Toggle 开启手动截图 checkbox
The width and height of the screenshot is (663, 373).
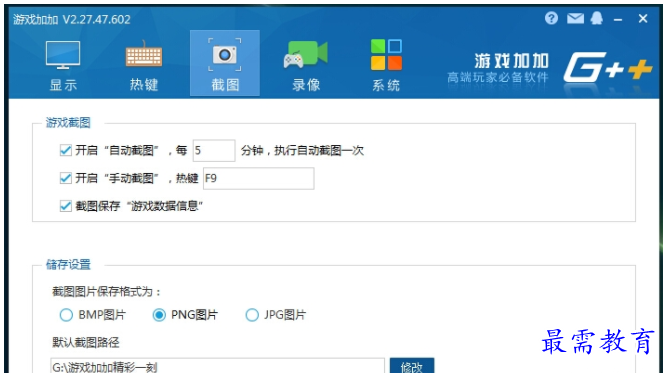tap(66, 178)
